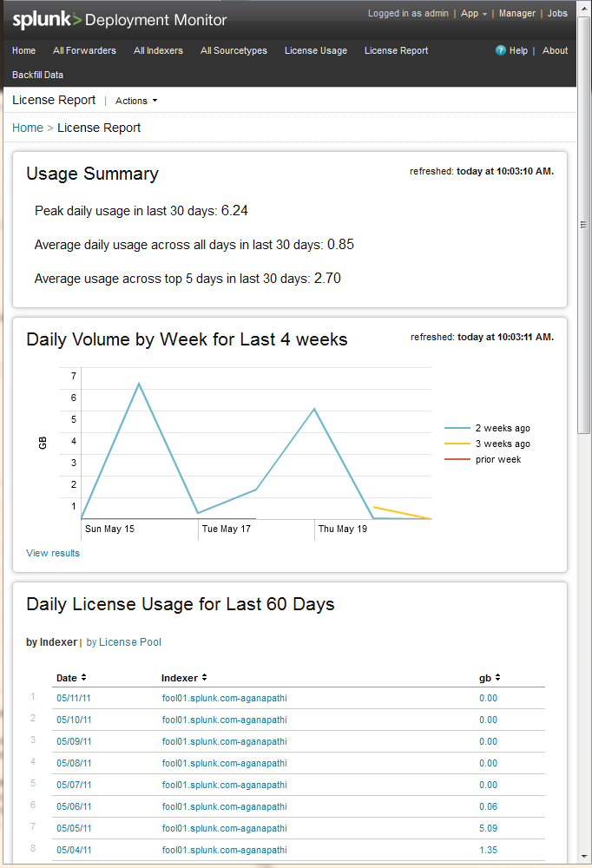Select the by Indexer view
The width and height of the screenshot is (592, 868).
[x=51, y=642]
